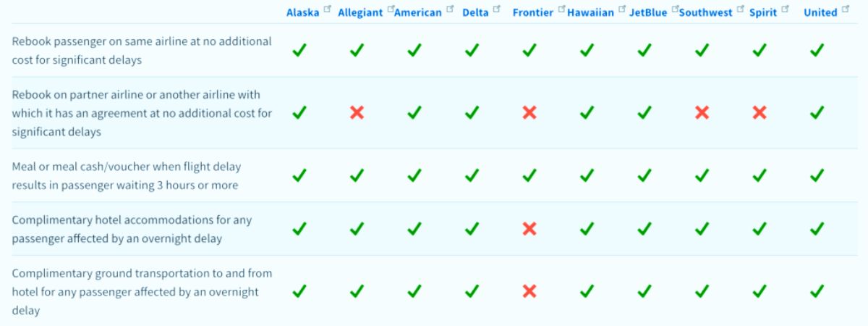Open the Alaska airline link

(302, 12)
